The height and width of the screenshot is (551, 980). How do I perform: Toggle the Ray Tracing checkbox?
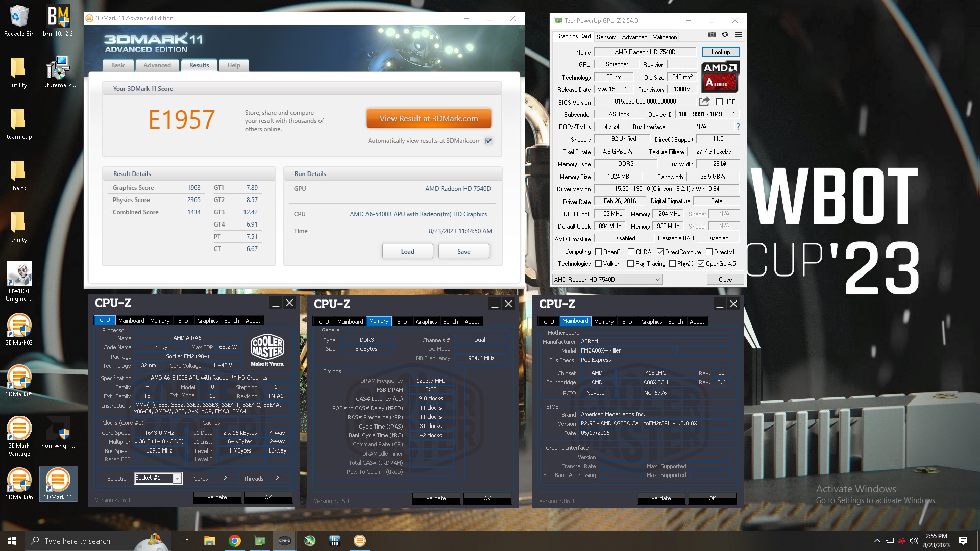click(x=630, y=264)
